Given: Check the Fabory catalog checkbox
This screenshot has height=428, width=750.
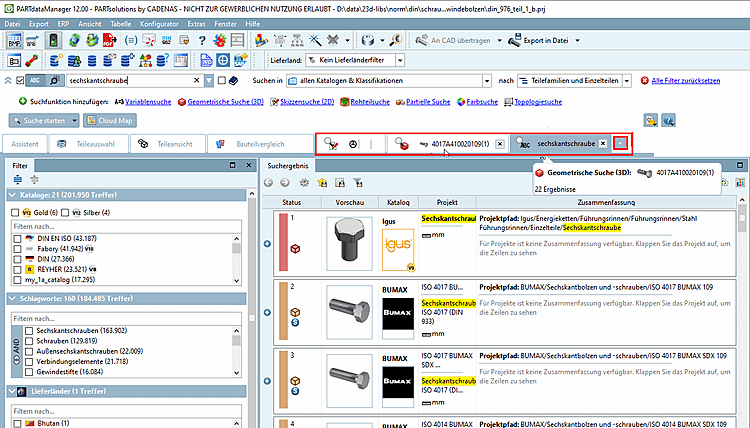Looking at the screenshot, I should [x=18, y=249].
